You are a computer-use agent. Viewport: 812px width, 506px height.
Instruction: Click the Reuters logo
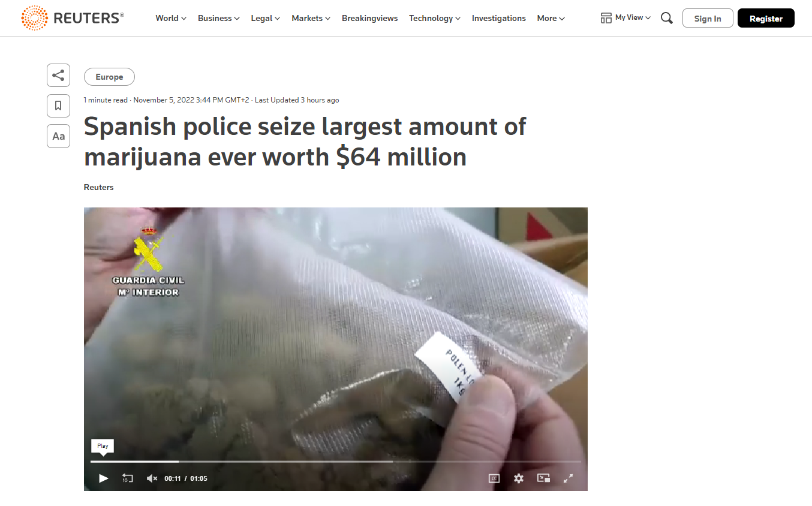[73, 18]
